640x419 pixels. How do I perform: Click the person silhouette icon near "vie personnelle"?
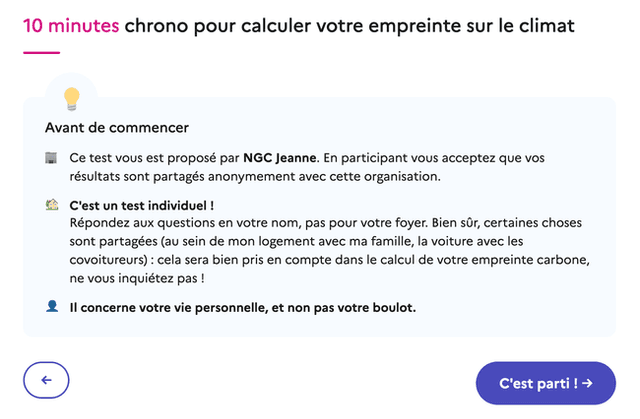point(52,306)
